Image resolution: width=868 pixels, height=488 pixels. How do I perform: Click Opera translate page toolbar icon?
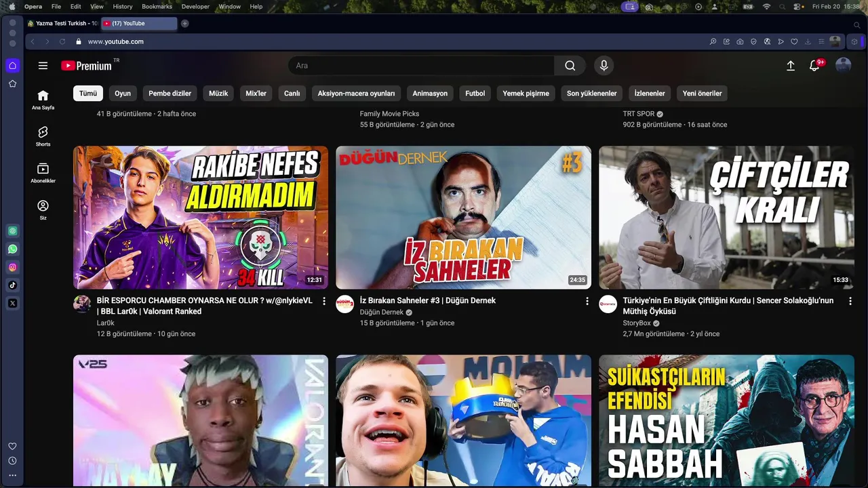click(767, 41)
